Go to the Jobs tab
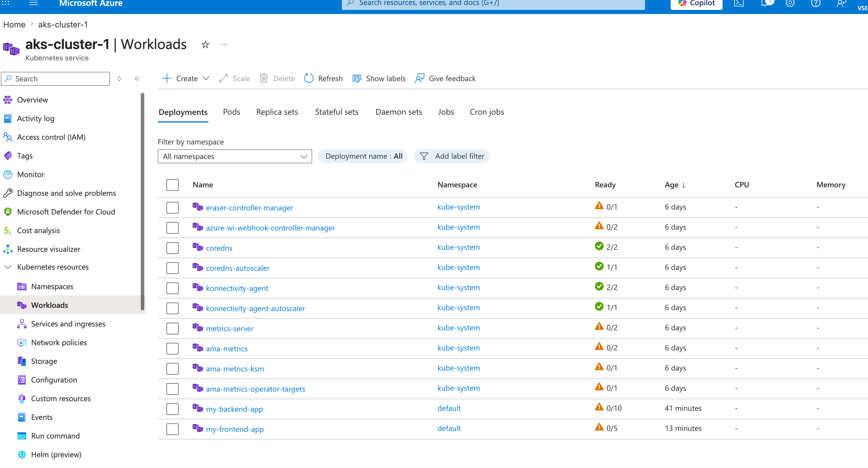The image size is (868, 468). [446, 112]
